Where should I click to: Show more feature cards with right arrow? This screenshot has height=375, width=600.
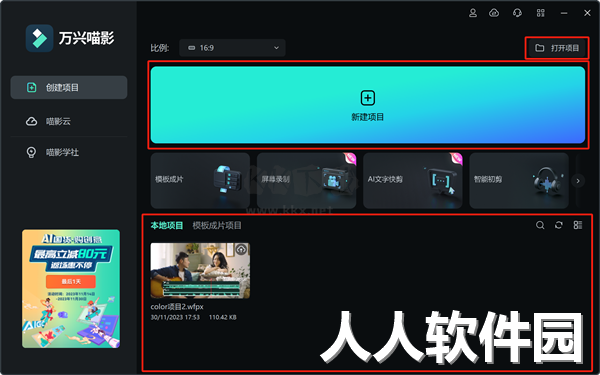[x=578, y=181]
